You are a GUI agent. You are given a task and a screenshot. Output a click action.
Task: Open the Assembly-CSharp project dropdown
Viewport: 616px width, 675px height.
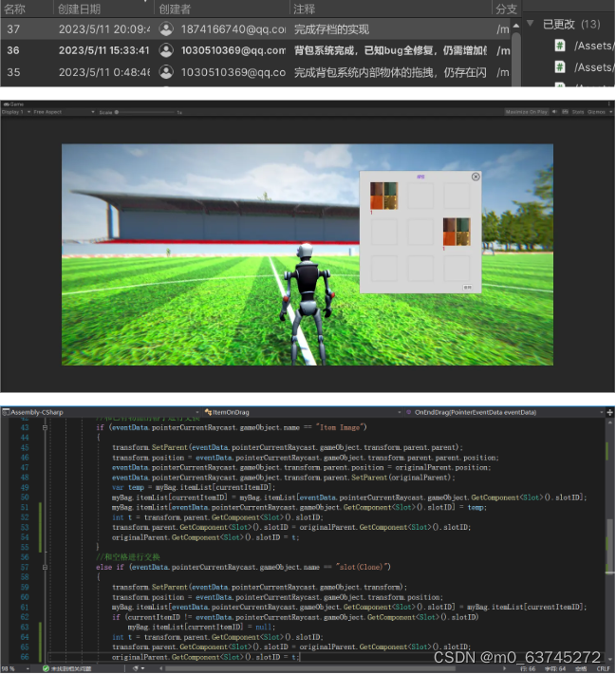click(197, 412)
